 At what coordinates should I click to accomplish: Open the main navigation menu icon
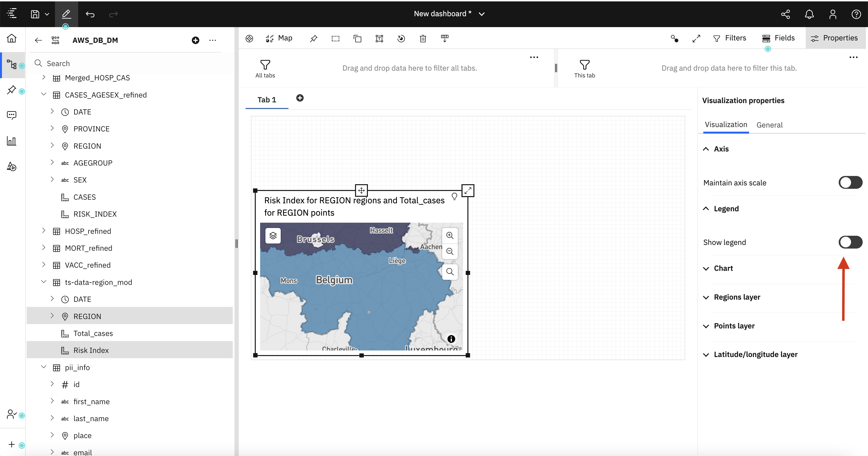[12, 14]
